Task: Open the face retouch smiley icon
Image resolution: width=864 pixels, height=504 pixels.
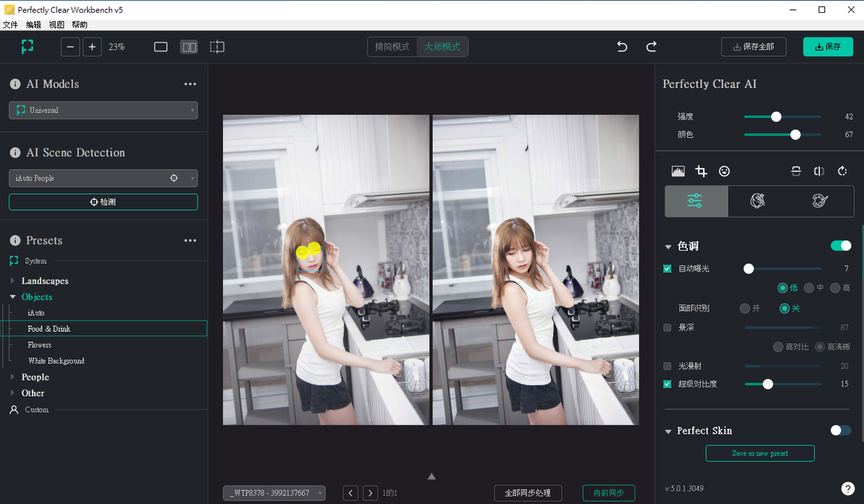Action: pos(724,172)
